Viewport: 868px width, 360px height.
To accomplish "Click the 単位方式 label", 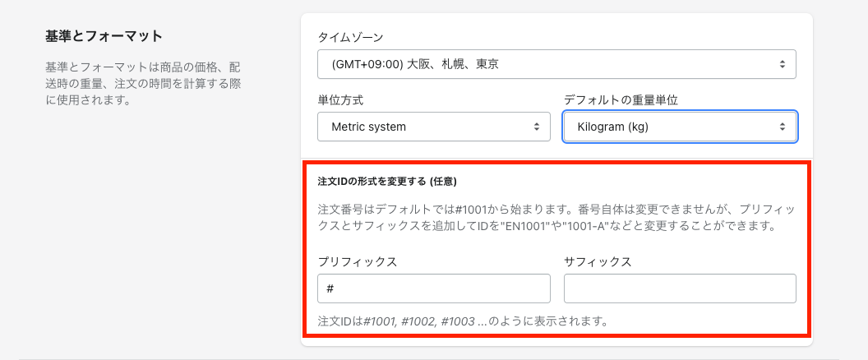I will (340, 100).
